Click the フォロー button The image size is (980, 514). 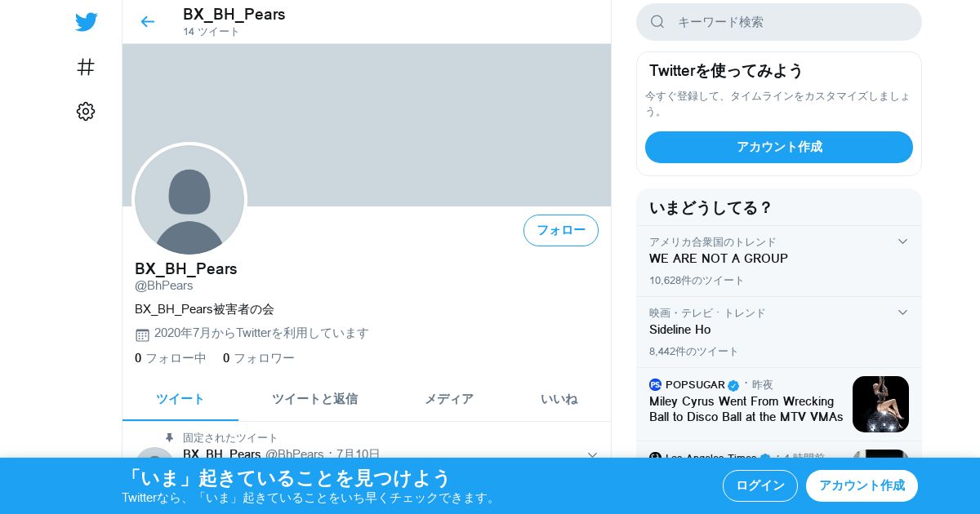(561, 230)
